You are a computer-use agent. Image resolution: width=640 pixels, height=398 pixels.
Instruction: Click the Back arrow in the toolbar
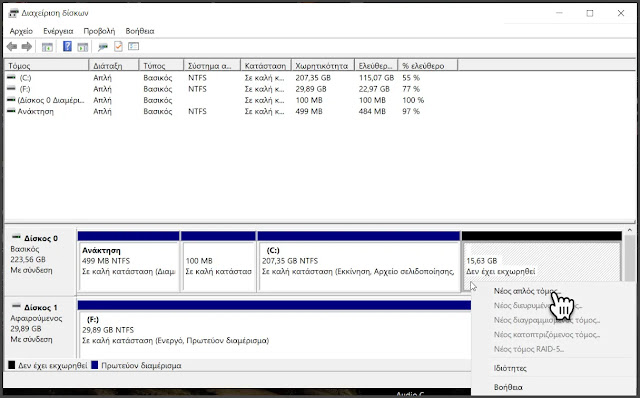coord(12,47)
